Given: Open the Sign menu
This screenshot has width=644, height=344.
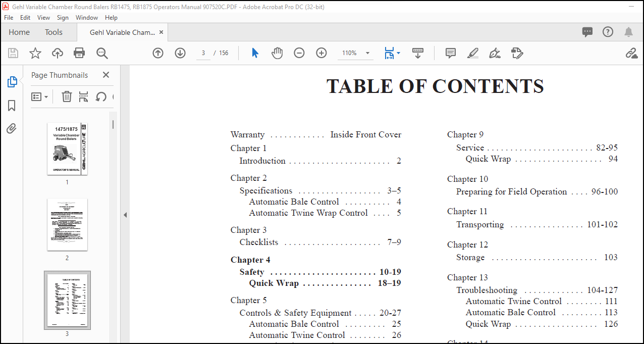Looking at the screenshot, I should [x=63, y=17].
